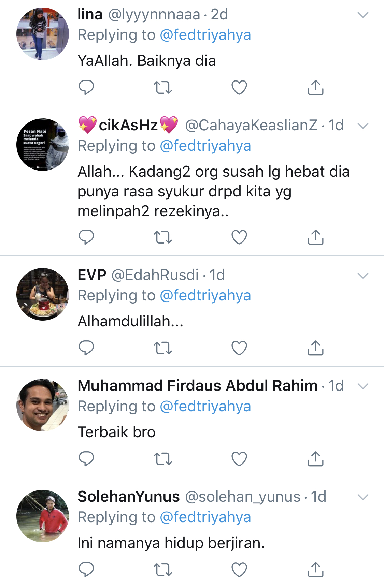384x588 pixels.
Task: Open Muhammad Firdaus Abdul Rahim's profile name
Action: (x=198, y=386)
